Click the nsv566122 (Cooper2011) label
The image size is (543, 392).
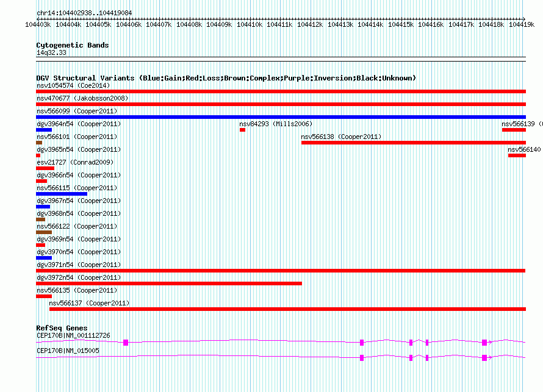point(77,226)
